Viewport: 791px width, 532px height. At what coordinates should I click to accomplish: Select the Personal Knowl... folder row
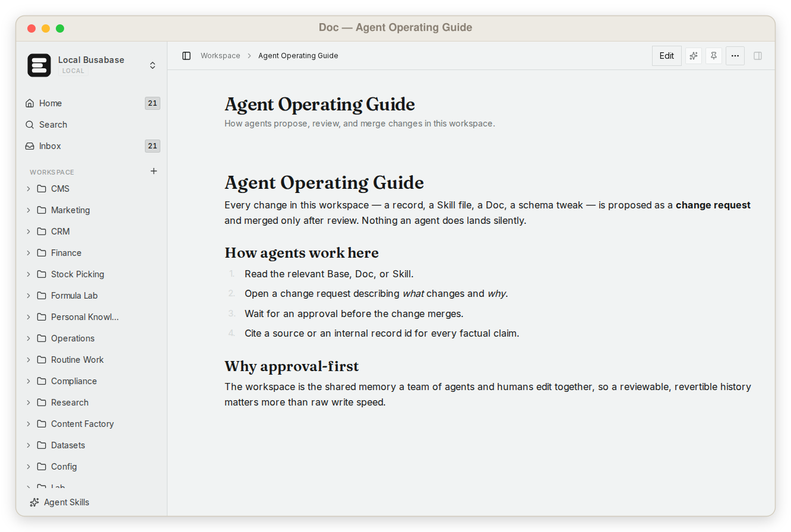[x=92, y=317]
